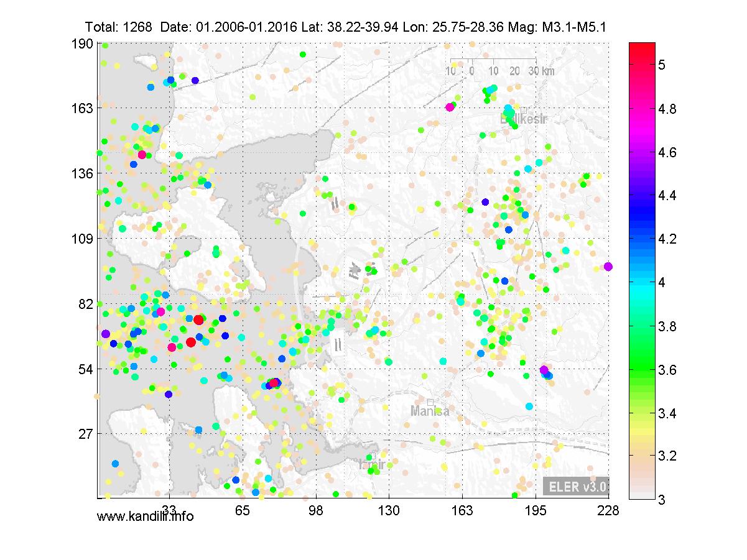Image resolution: width=747 pixels, height=560 pixels.
Task: Click the colorbar tick label 5
Action: pyautogui.click(x=663, y=64)
